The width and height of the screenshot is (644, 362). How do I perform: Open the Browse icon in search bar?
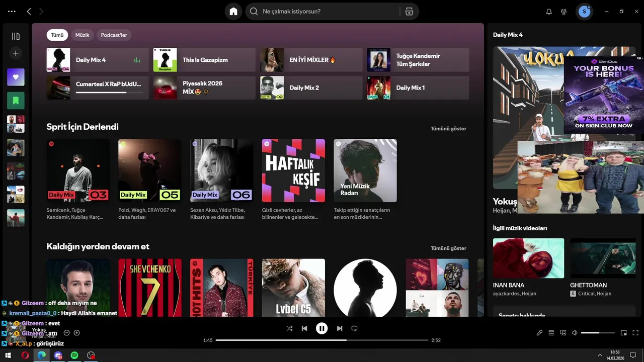(x=409, y=12)
